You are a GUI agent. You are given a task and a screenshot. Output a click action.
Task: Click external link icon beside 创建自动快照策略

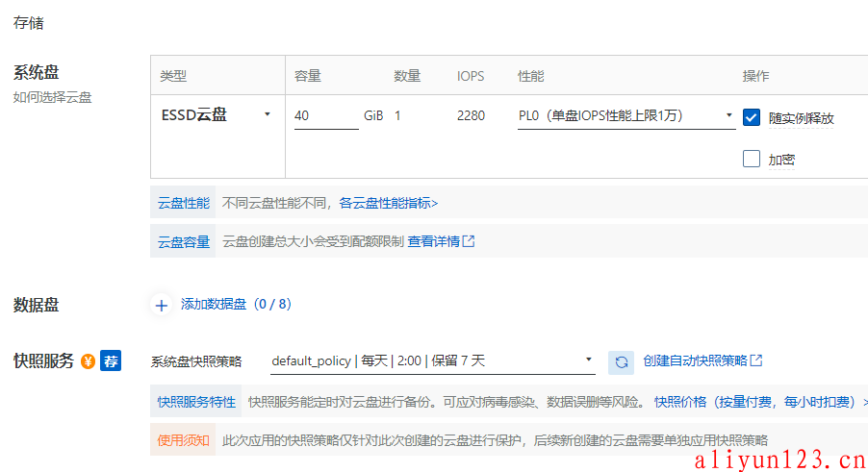[x=756, y=360]
